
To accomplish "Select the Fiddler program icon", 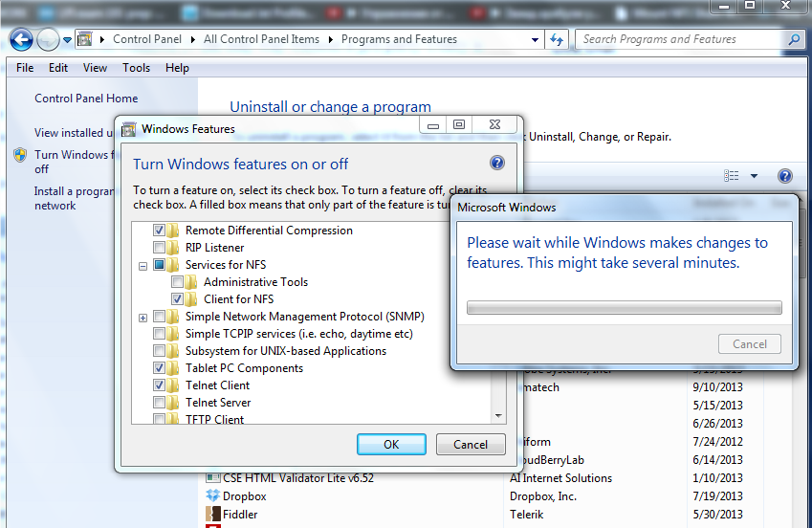I will tap(213, 514).
